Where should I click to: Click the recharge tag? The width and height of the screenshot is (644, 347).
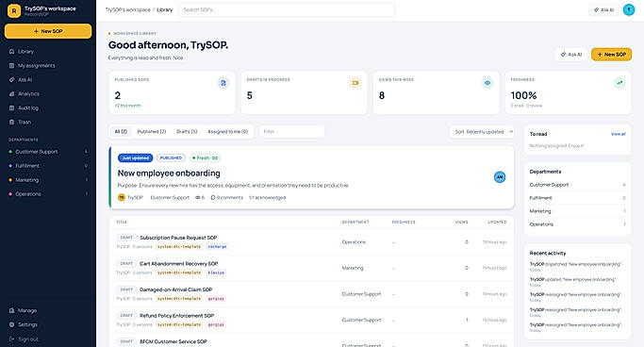(x=217, y=247)
